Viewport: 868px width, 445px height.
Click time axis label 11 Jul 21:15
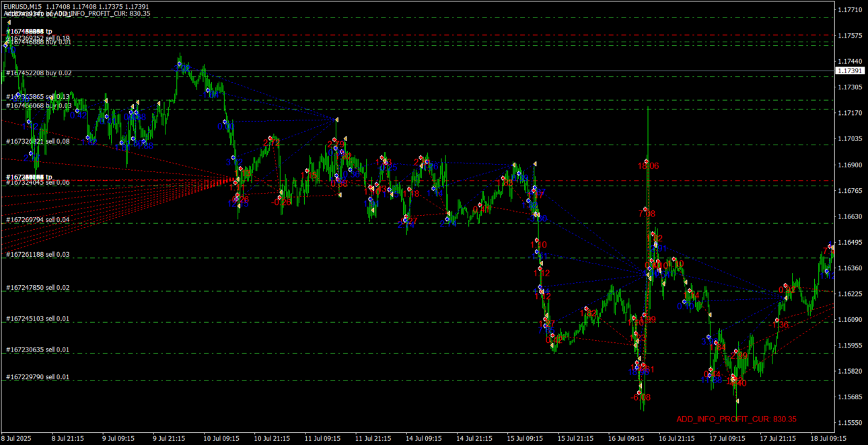373,438
